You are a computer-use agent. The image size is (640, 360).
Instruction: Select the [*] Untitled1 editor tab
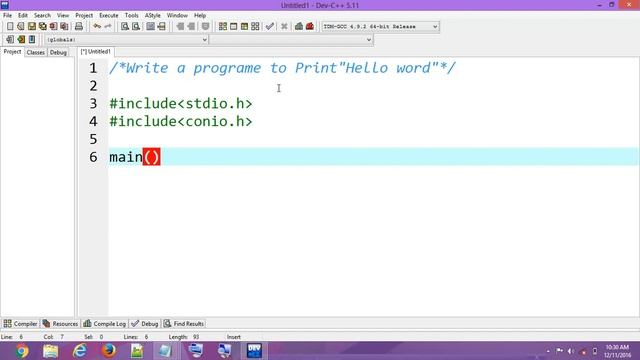click(96, 52)
